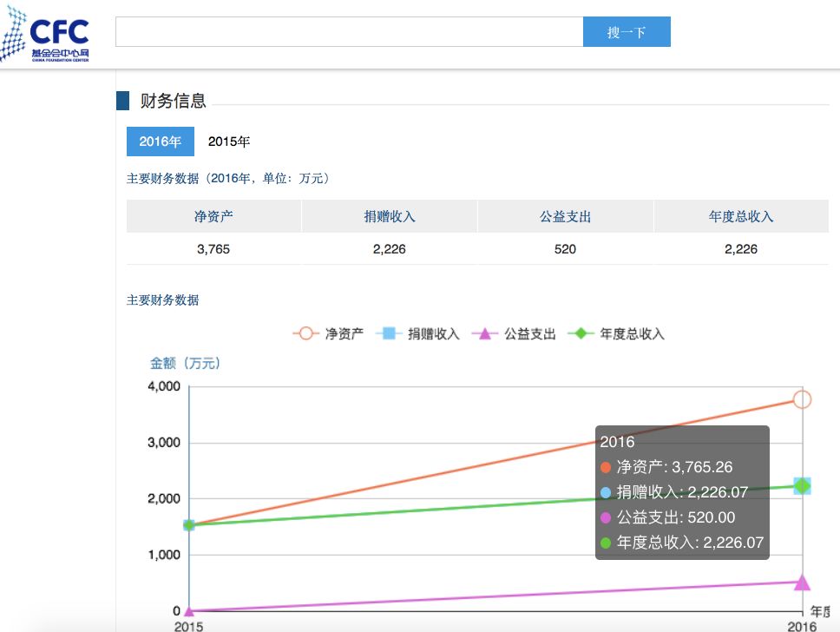This screenshot has width=840, height=632.
Task: Focus the search input field
Action: 350,31
